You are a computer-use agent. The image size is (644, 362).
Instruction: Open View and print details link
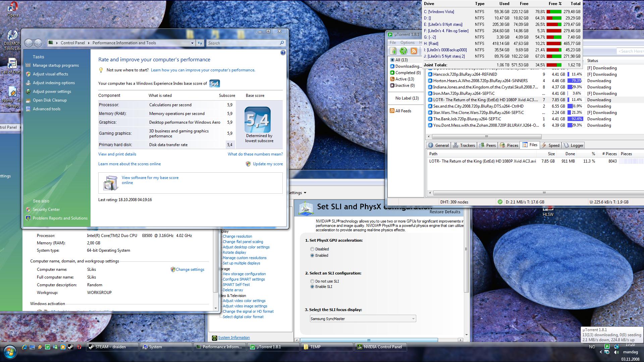(x=117, y=154)
